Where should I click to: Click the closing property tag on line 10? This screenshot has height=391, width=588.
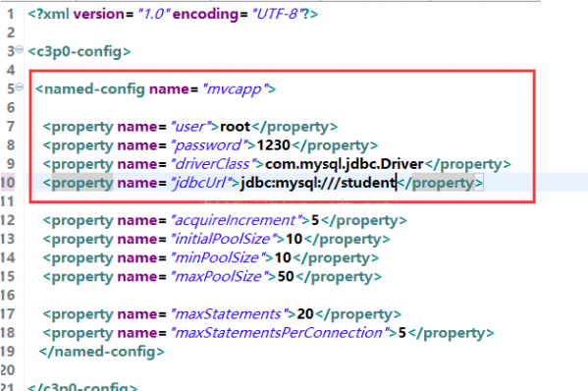(440, 183)
